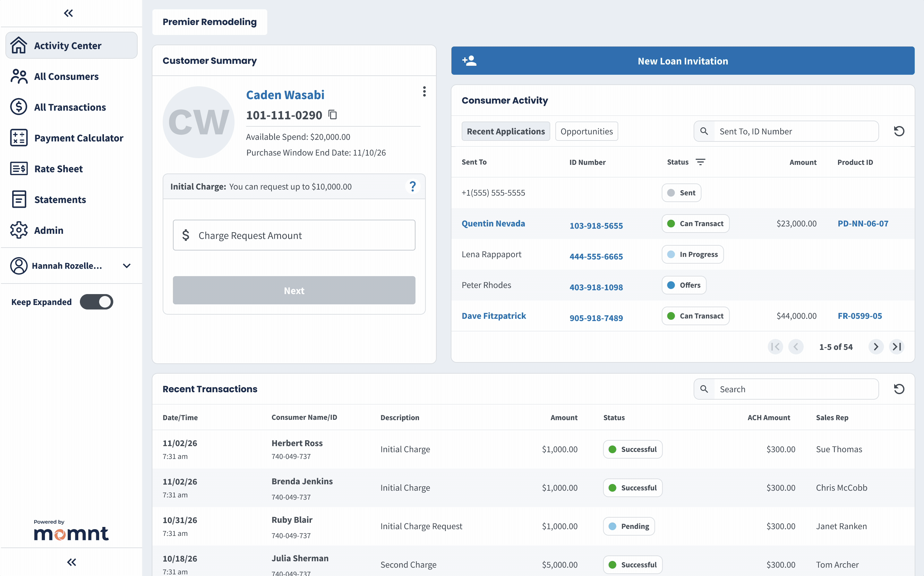Disable the Keep Expanded toggle
This screenshot has height=576, width=924.
point(96,302)
